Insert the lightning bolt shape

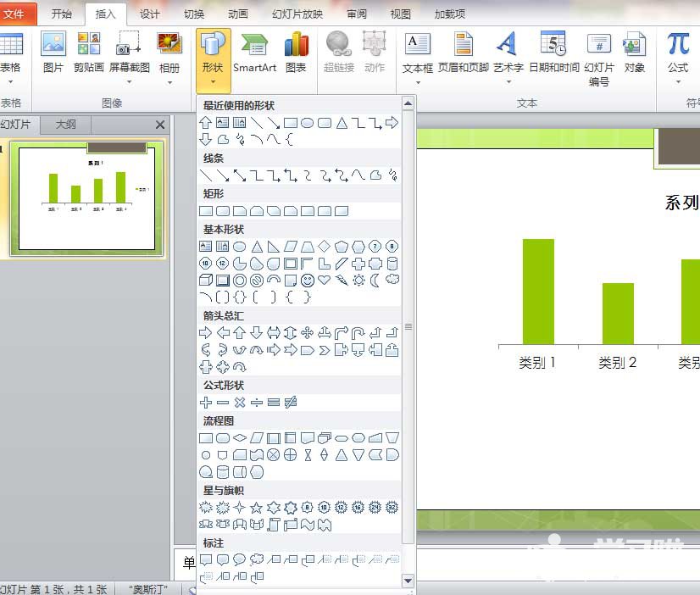tap(342, 281)
